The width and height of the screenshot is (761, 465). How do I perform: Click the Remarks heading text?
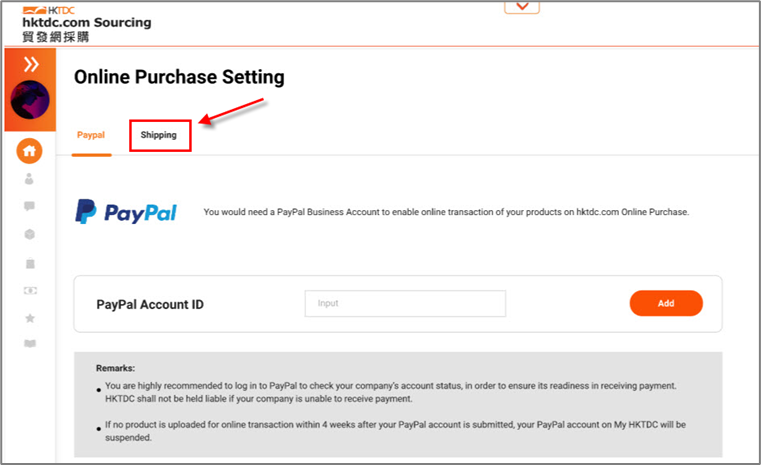pyautogui.click(x=116, y=368)
